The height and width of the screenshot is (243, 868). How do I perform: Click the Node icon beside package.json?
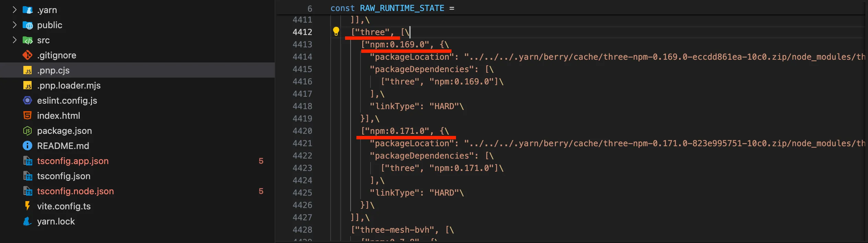pos(27,131)
